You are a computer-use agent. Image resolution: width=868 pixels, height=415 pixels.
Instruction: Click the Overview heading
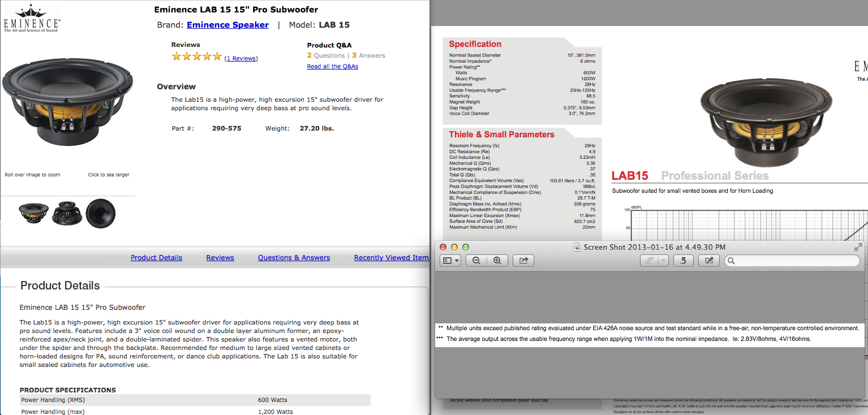pyautogui.click(x=176, y=87)
